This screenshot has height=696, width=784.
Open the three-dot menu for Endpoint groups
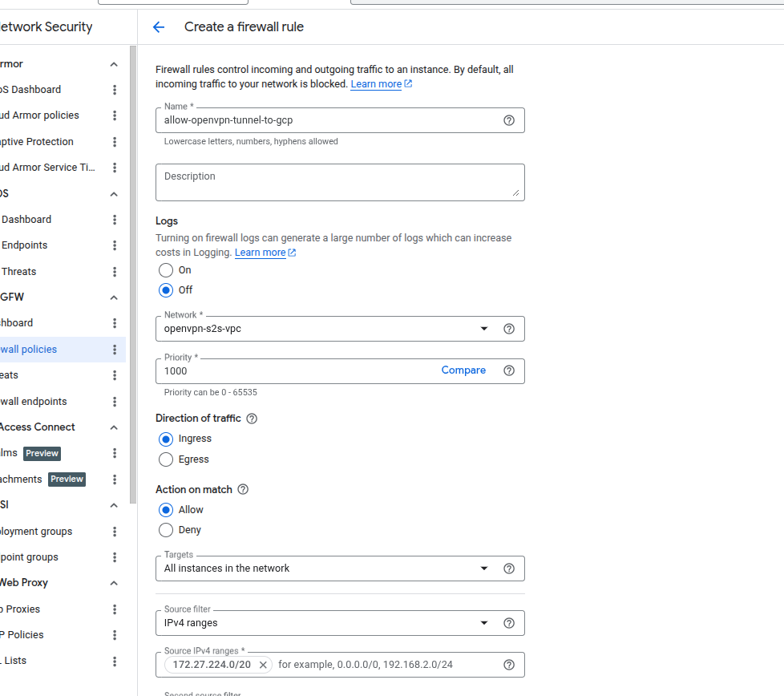click(115, 557)
